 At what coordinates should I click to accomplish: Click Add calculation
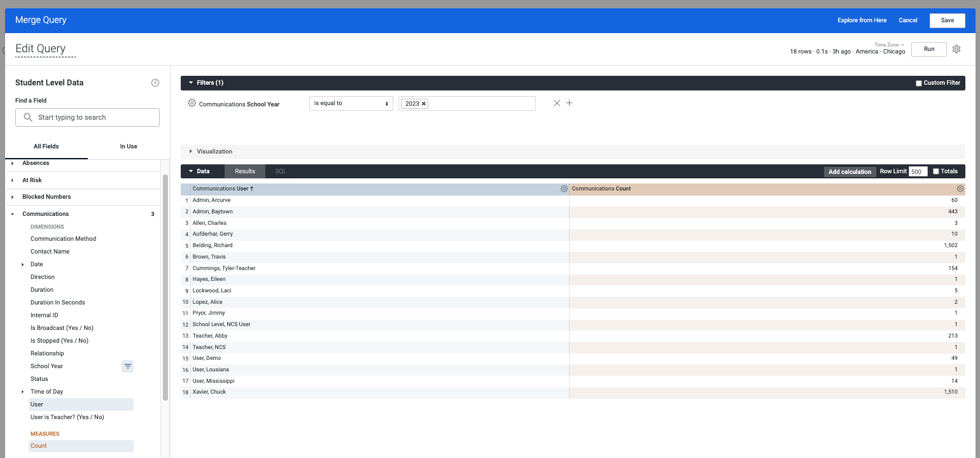[850, 172]
